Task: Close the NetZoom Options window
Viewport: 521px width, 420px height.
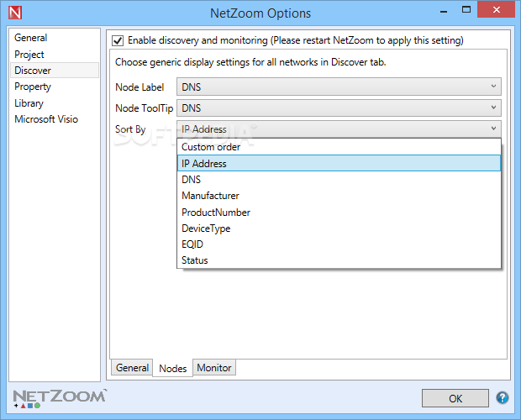Action: click(496, 9)
